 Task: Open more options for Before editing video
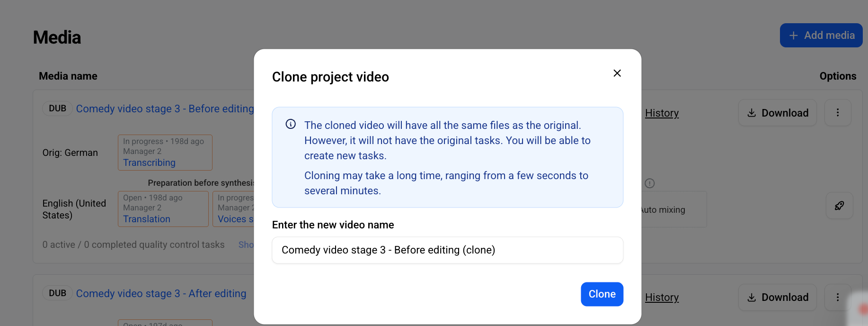838,113
